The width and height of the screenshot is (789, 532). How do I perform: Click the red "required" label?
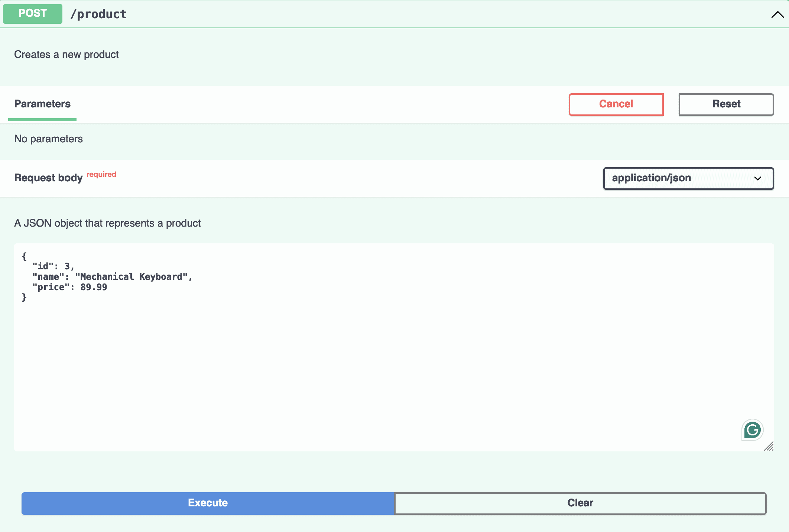coord(101,174)
